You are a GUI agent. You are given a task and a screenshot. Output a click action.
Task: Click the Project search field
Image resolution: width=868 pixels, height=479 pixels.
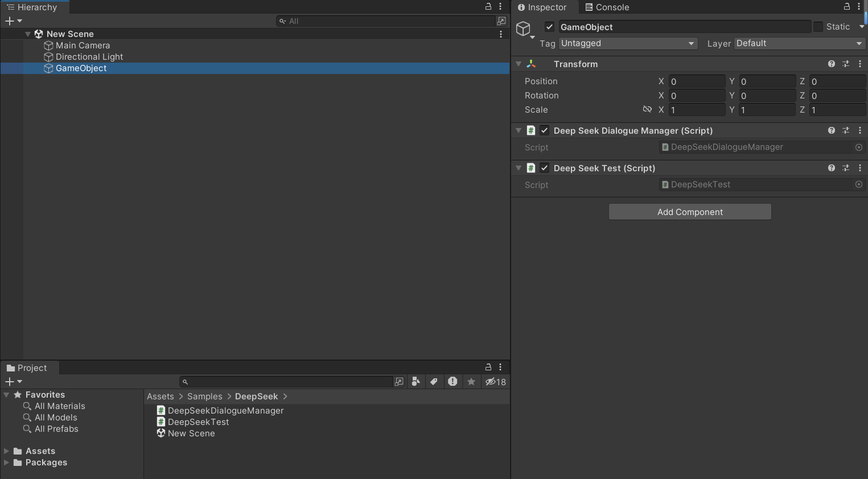[x=286, y=382]
